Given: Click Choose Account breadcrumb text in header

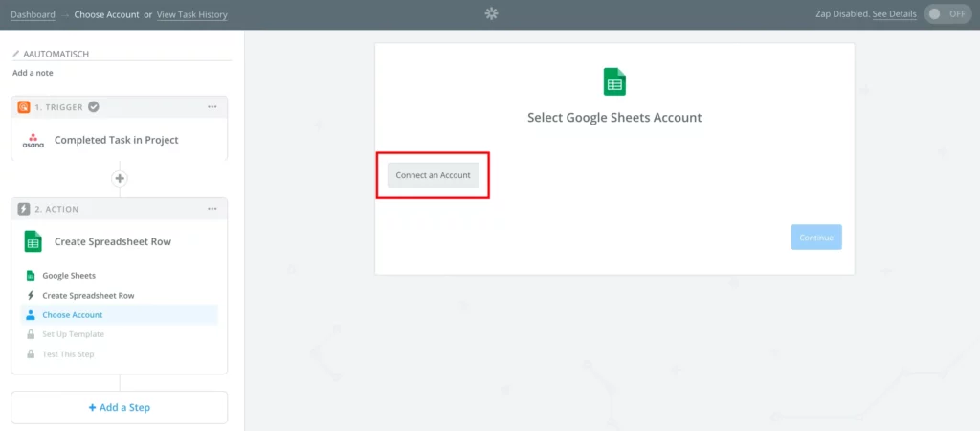Looking at the screenshot, I should point(107,14).
